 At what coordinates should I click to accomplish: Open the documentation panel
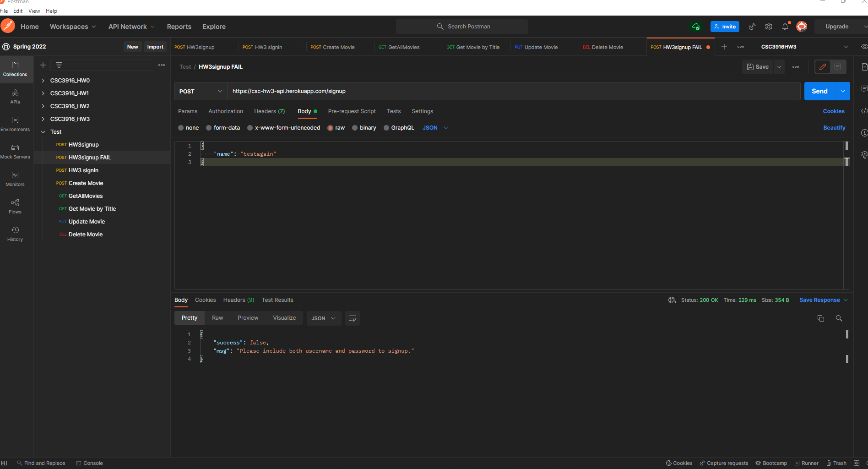[x=864, y=66]
